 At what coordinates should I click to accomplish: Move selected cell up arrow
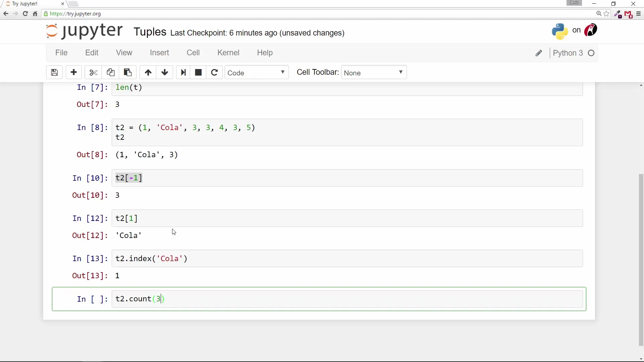pyautogui.click(x=148, y=72)
